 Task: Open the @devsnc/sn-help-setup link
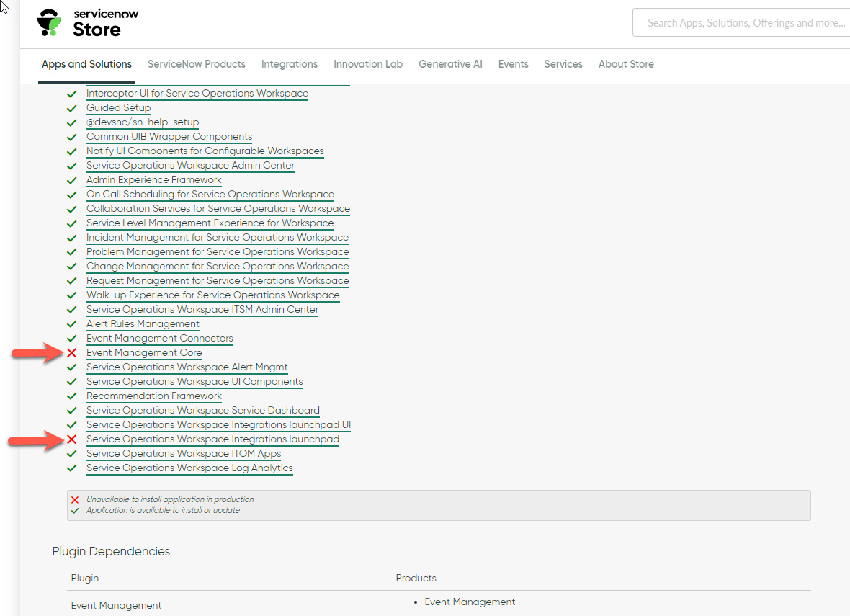click(x=143, y=122)
